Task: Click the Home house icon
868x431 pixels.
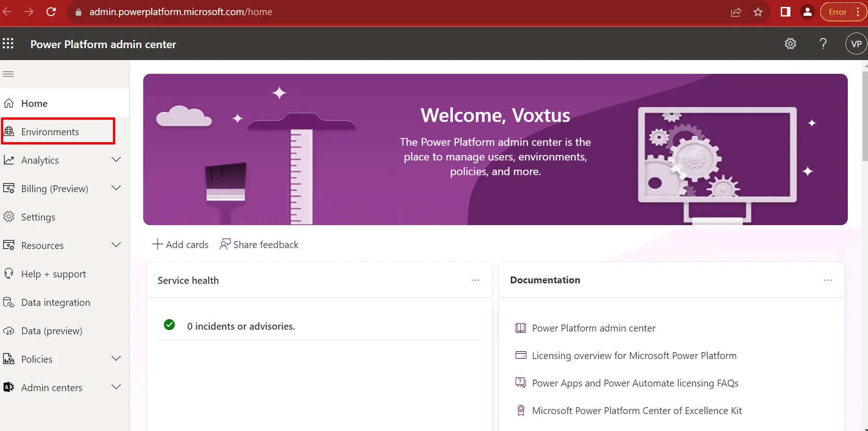Action: coord(9,103)
